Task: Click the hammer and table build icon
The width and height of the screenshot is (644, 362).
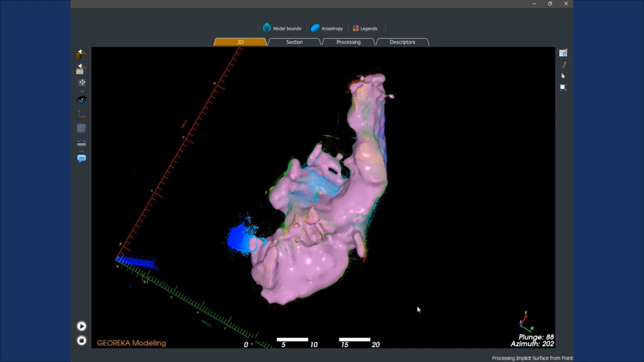Action: [x=81, y=69]
